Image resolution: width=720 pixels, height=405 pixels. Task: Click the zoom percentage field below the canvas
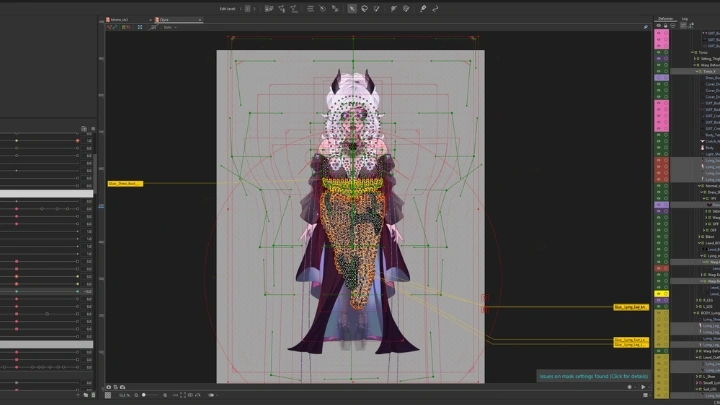coord(124,395)
